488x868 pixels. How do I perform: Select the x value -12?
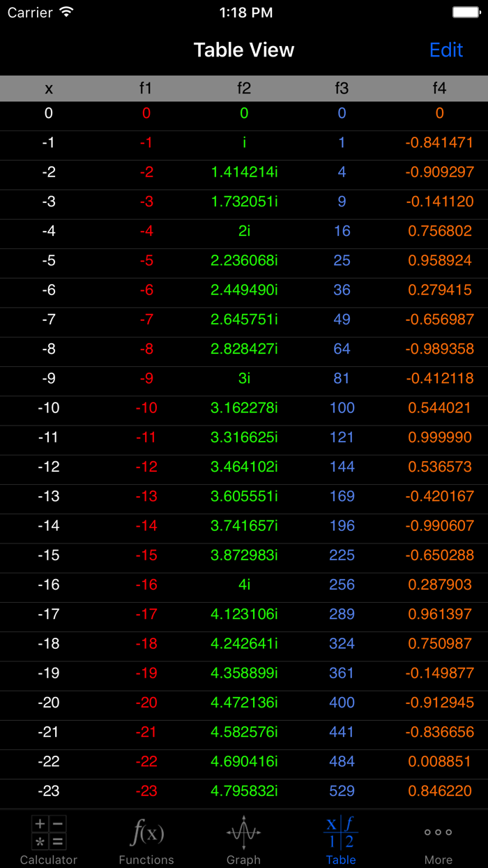49,467
